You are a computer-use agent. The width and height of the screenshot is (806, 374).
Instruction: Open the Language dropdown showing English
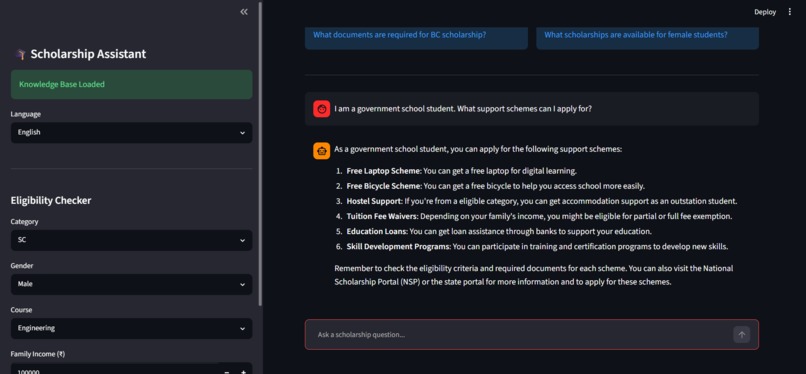[x=132, y=133]
